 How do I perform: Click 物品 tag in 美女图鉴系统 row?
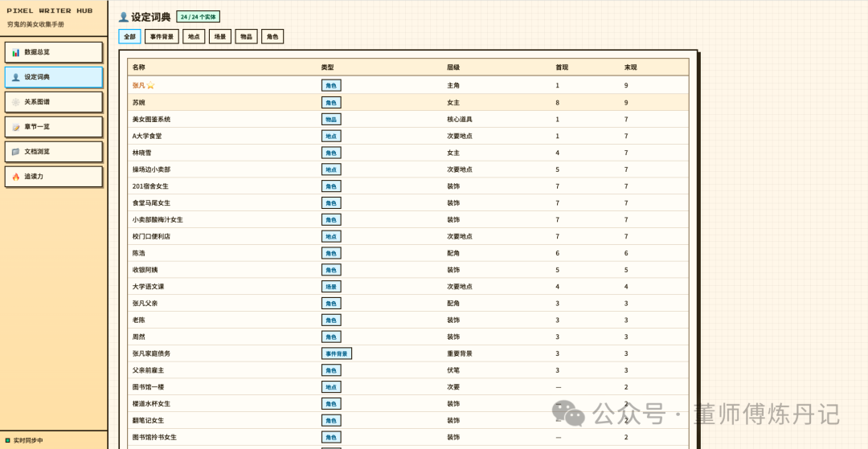(x=331, y=119)
